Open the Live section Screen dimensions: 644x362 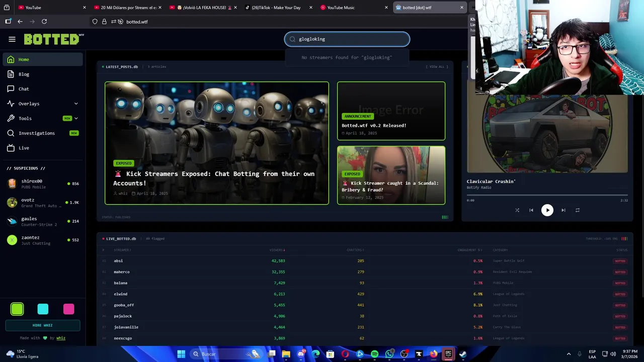pyautogui.click(x=43, y=148)
